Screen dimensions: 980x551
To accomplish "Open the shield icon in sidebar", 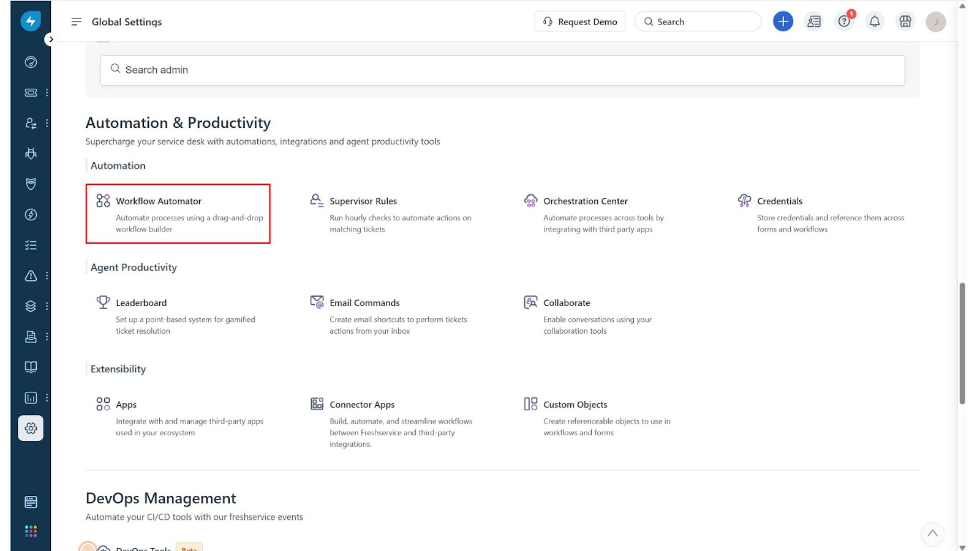I will point(31,184).
